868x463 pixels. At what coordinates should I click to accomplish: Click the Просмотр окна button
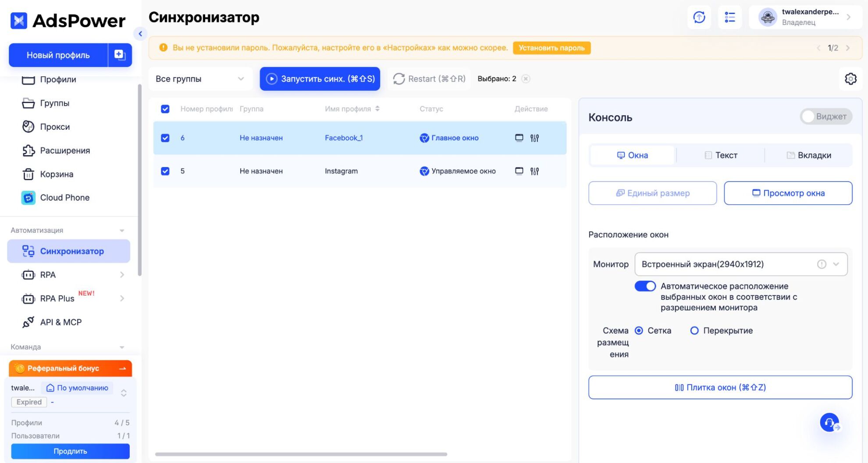(788, 193)
